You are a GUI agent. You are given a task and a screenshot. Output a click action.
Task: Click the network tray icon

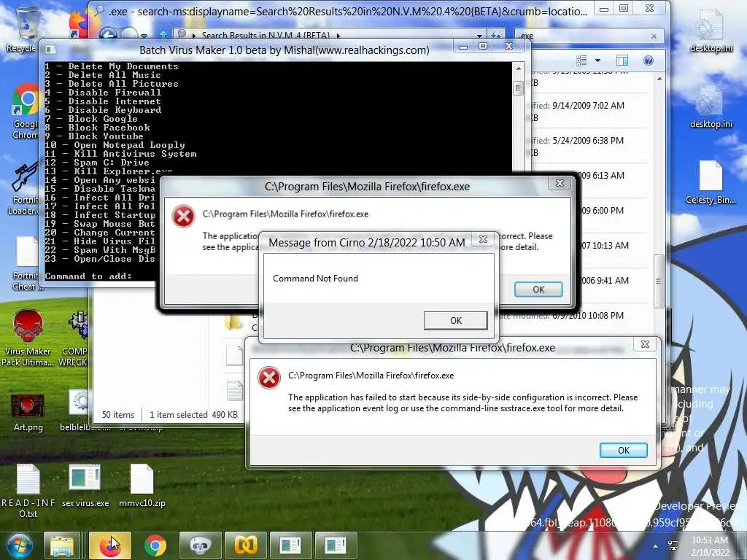(x=673, y=546)
